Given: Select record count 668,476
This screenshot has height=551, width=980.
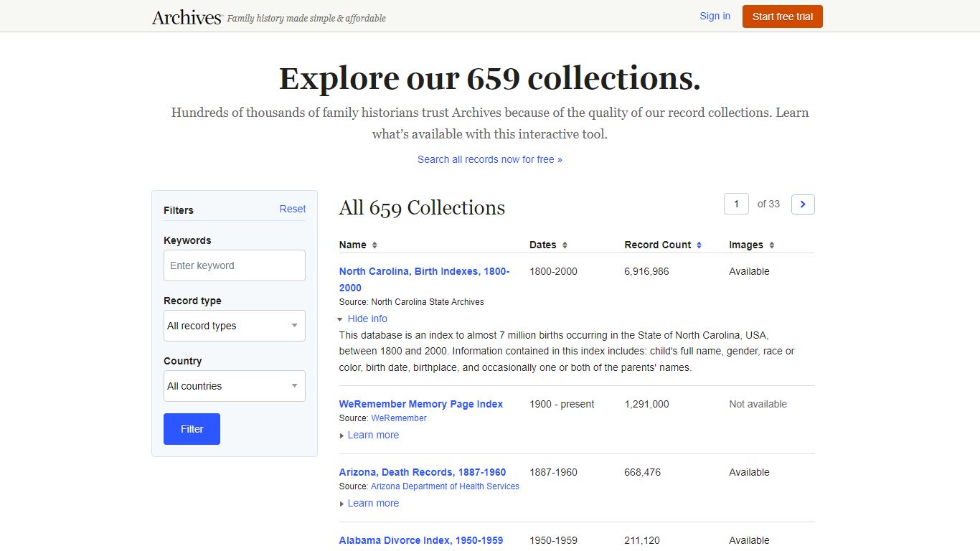Looking at the screenshot, I should coord(643,472).
